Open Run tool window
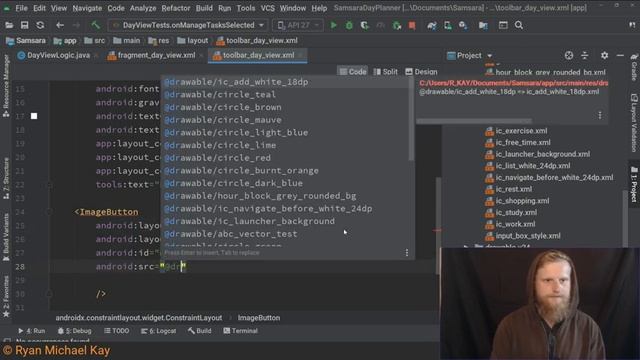 coord(31,331)
